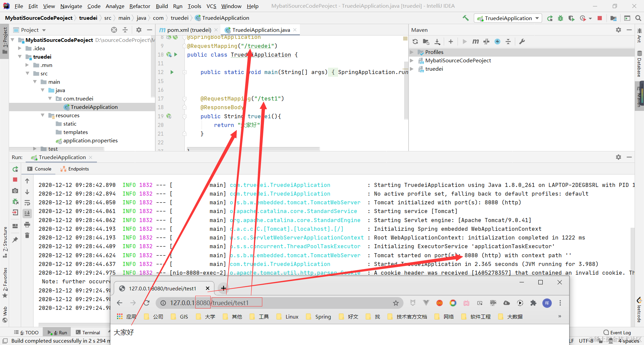
Task: Clear console output with trash icon
Action: tap(27, 235)
